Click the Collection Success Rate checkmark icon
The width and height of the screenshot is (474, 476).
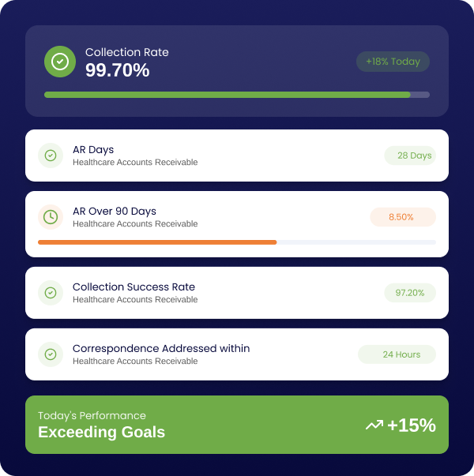[x=51, y=293]
